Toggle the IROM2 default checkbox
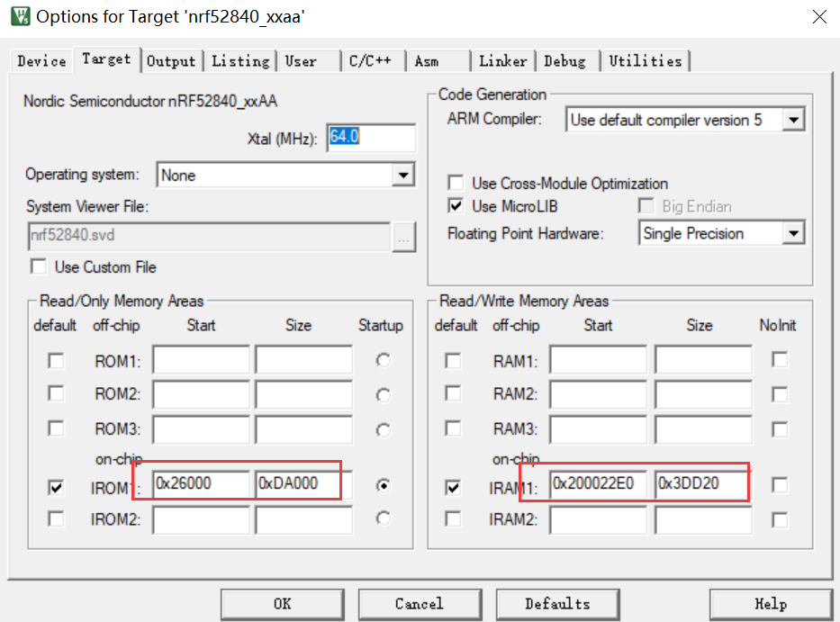Image resolution: width=840 pixels, height=622 pixels. click(x=55, y=518)
